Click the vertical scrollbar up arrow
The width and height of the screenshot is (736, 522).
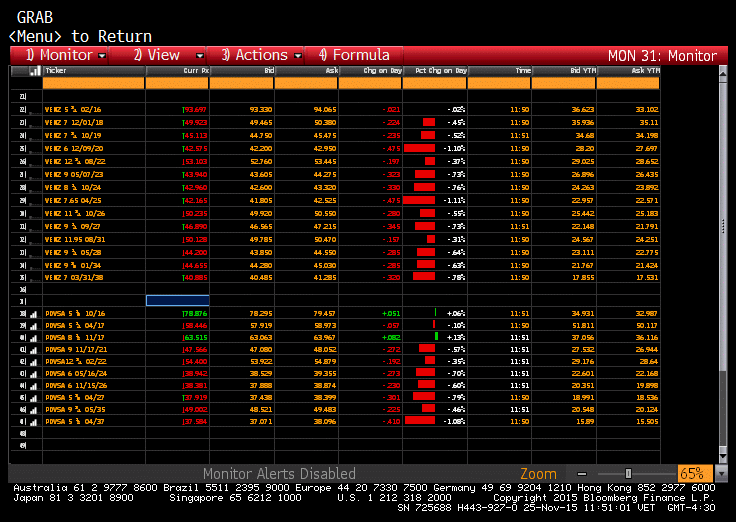point(723,73)
